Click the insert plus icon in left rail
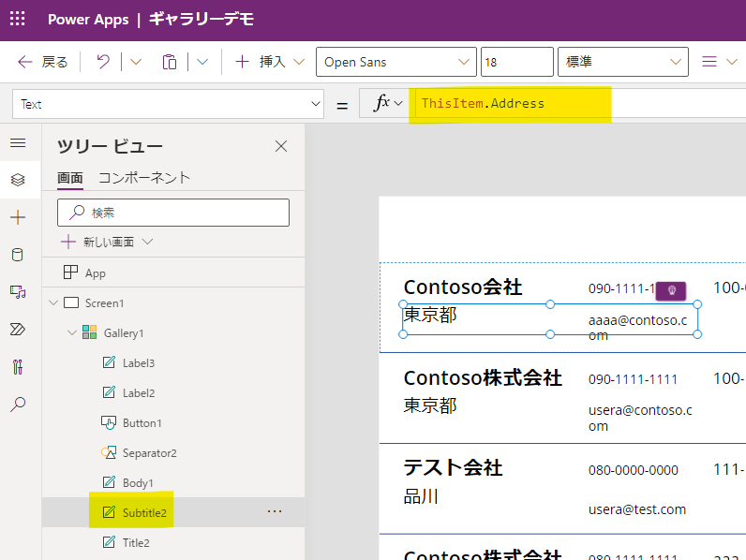This screenshot has width=746, height=560. [x=18, y=217]
